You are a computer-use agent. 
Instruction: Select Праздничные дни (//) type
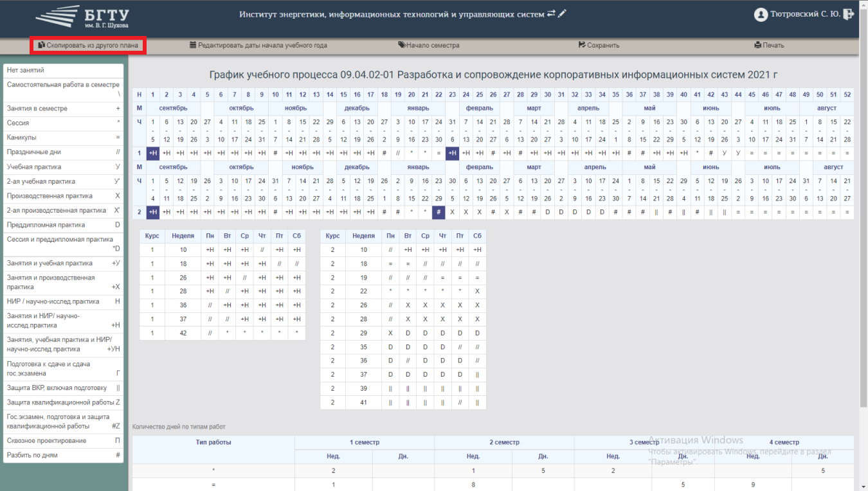pos(63,152)
